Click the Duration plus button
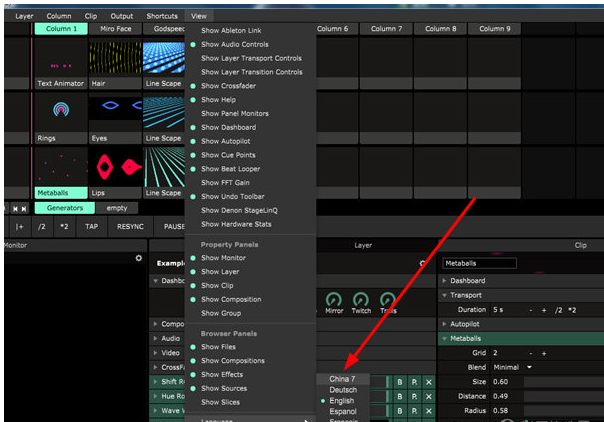Image resolution: width=604 pixels, height=422 pixels. pyautogui.click(x=544, y=310)
